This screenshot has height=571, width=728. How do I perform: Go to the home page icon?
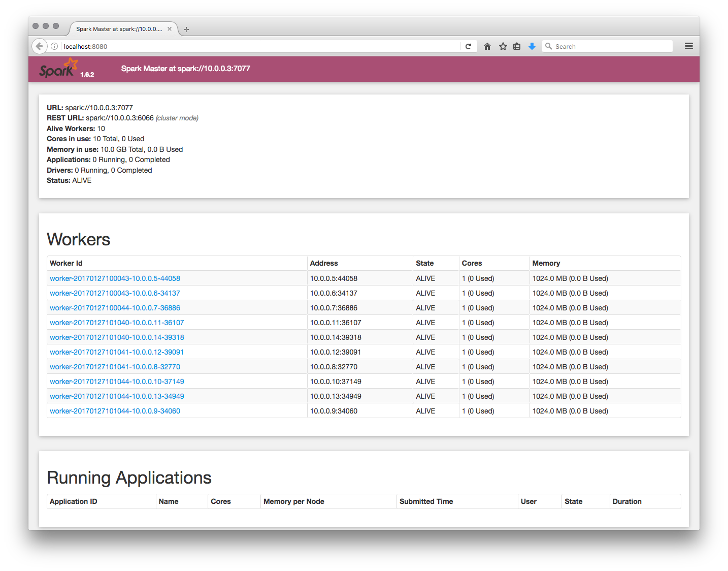coord(487,46)
